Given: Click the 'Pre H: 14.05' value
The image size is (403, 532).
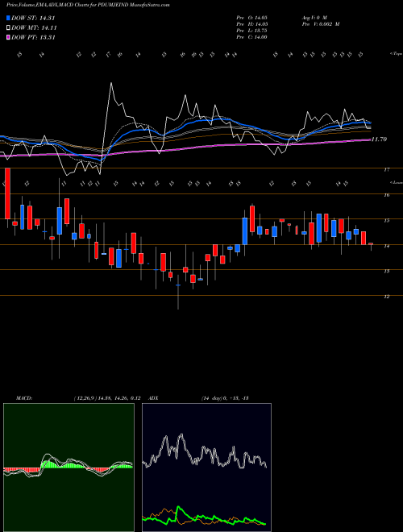Looking at the screenshot, I should click(252, 24).
